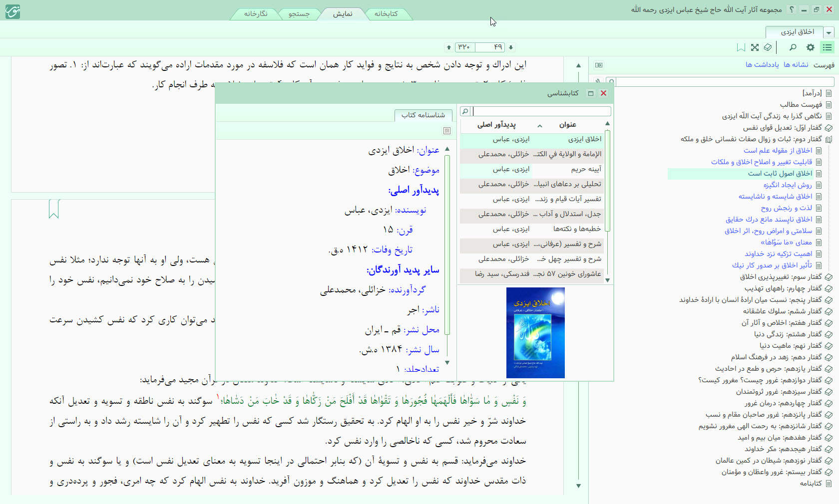Click the bibliography dialog search field

[x=541, y=111]
